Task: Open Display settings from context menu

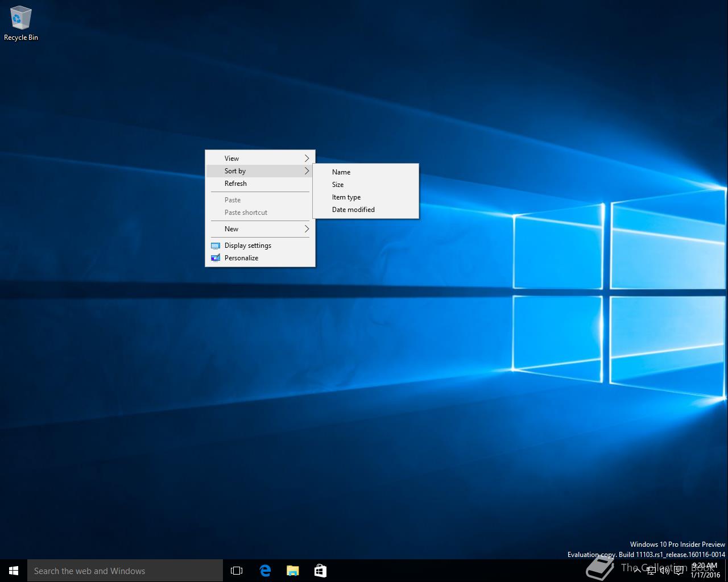Action: pos(248,246)
